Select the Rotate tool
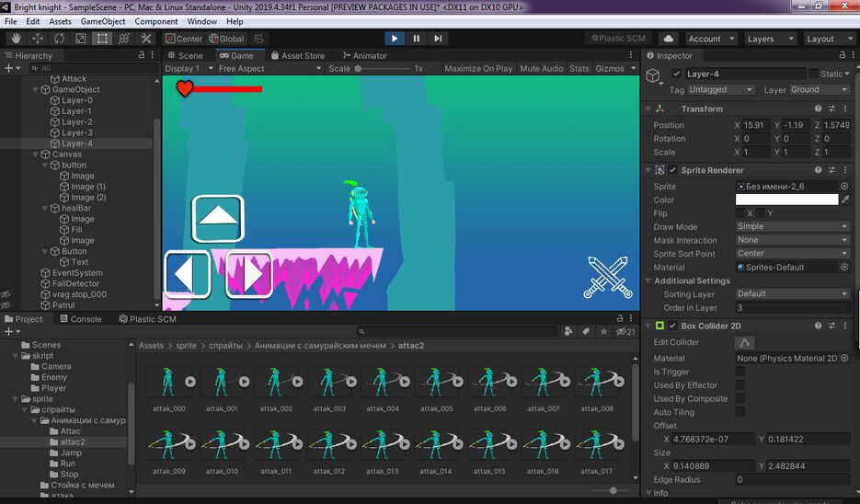The image size is (860, 504). (x=59, y=39)
